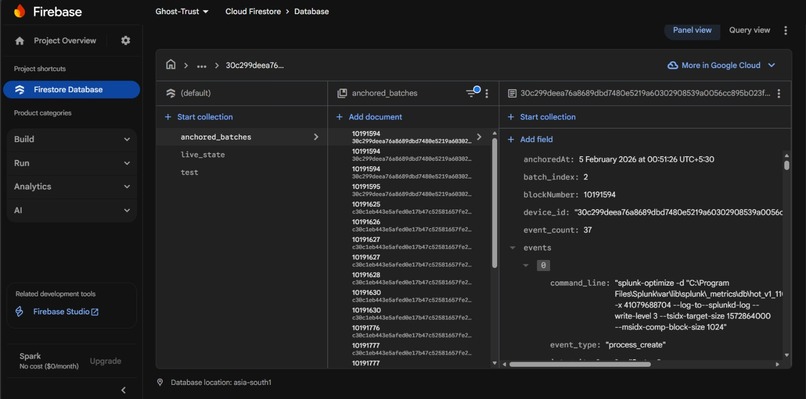Click the Firebase Studio icon
This screenshot has height=399, width=806.
pyautogui.click(x=20, y=312)
